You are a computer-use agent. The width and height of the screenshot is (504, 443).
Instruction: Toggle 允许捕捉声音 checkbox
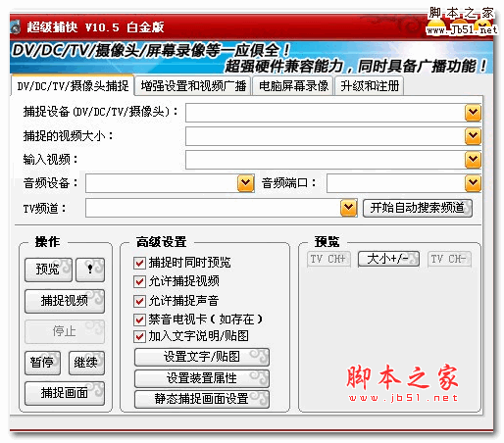point(139,301)
